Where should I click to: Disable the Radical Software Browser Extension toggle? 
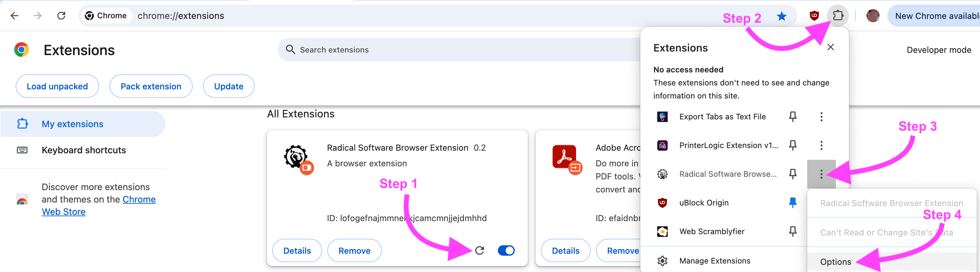point(506,250)
